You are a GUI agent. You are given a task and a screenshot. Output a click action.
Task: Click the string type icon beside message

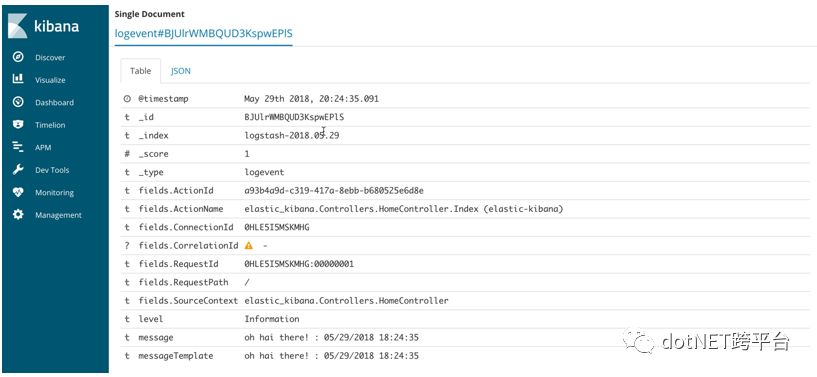[127, 337]
